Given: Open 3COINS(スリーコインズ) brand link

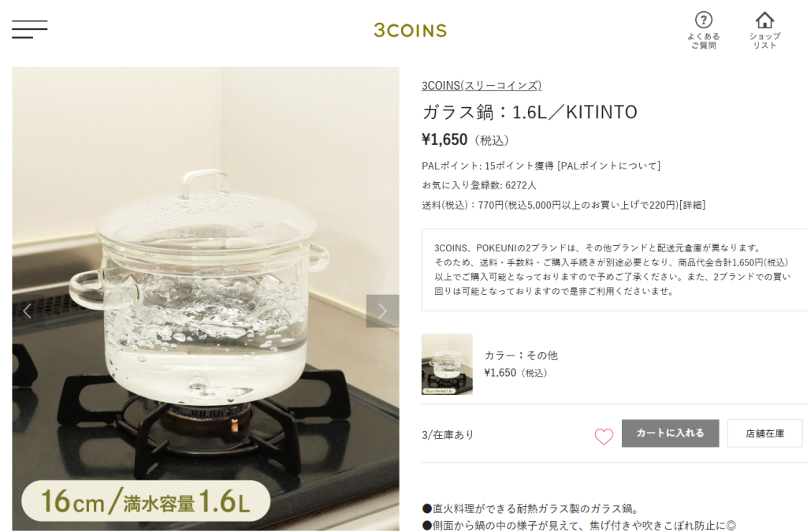Looking at the screenshot, I should pos(482,85).
